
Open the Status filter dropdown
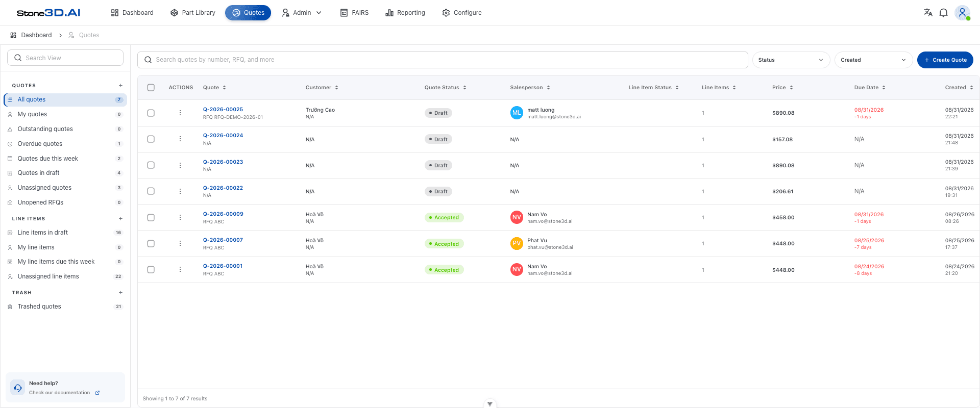[791, 60]
